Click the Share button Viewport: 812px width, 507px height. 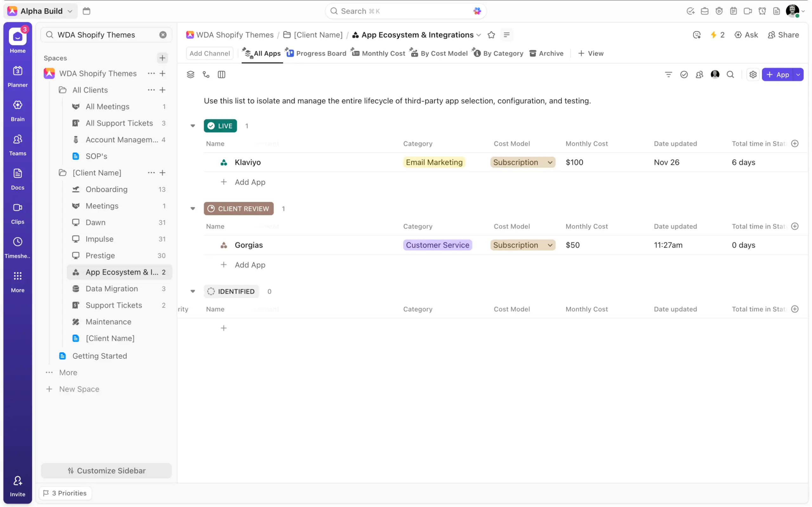[783, 35]
